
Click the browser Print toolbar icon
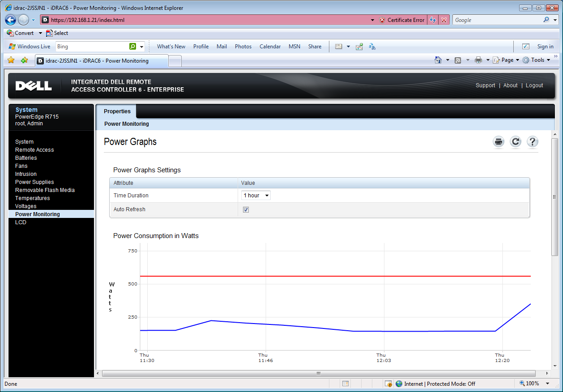pyautogui.click(x=478, y=60)
